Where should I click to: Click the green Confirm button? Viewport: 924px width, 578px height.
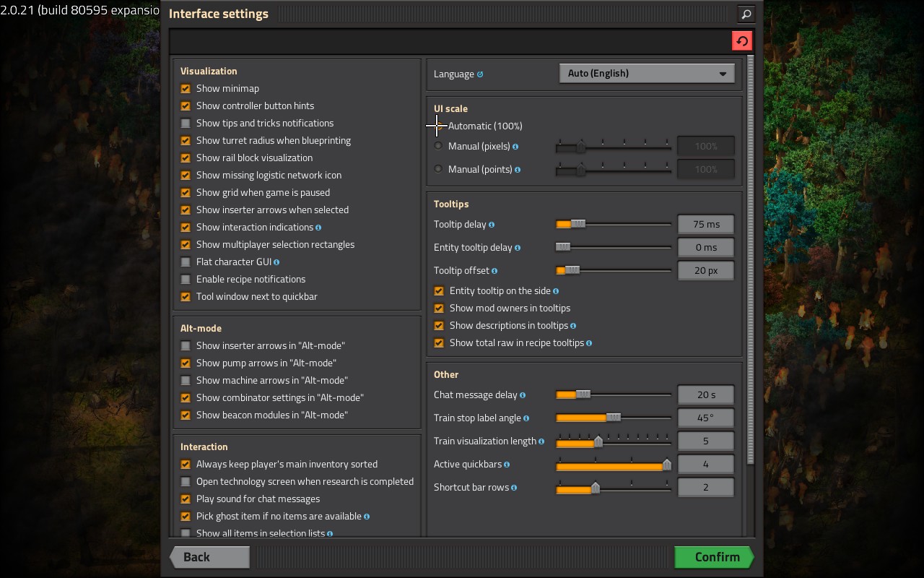[x=714, y=557]
